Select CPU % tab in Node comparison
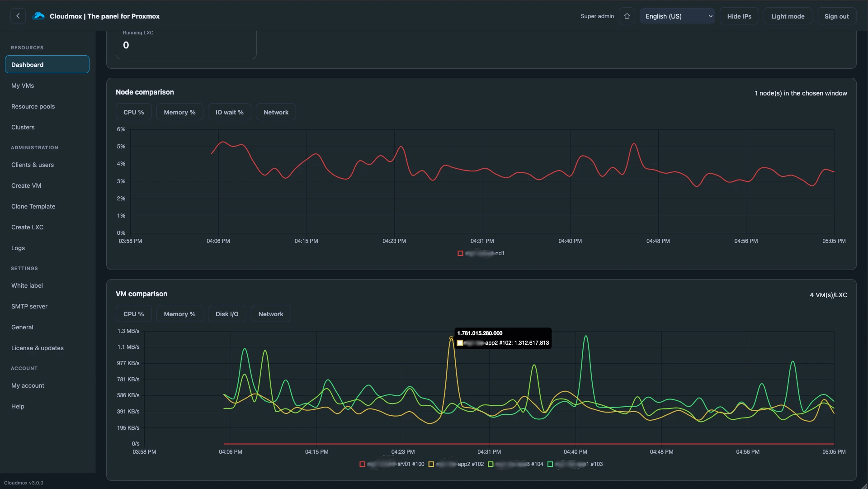Viewport: 868px width, 489px height. tap(133, 112)
